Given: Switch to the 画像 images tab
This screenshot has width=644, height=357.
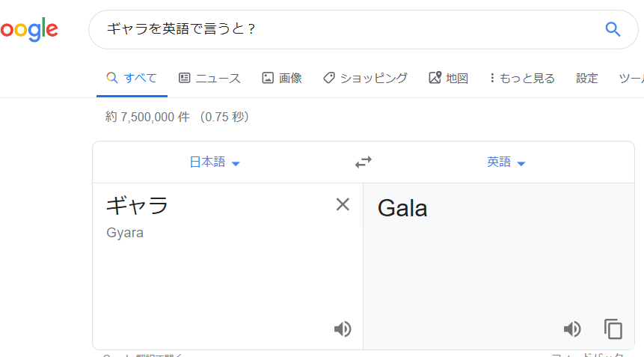Looking at the screenshot, I should (x=282, y=78).
